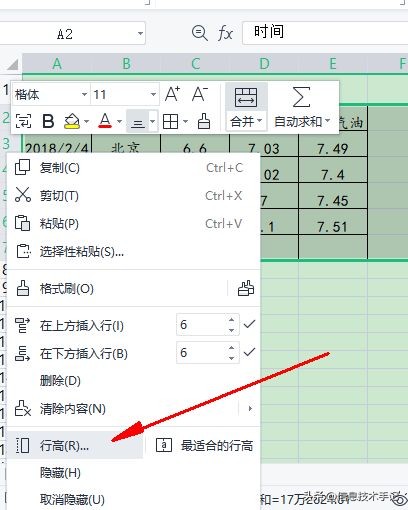Apply the yellow fill color bucket

click(x=72, y=121)
